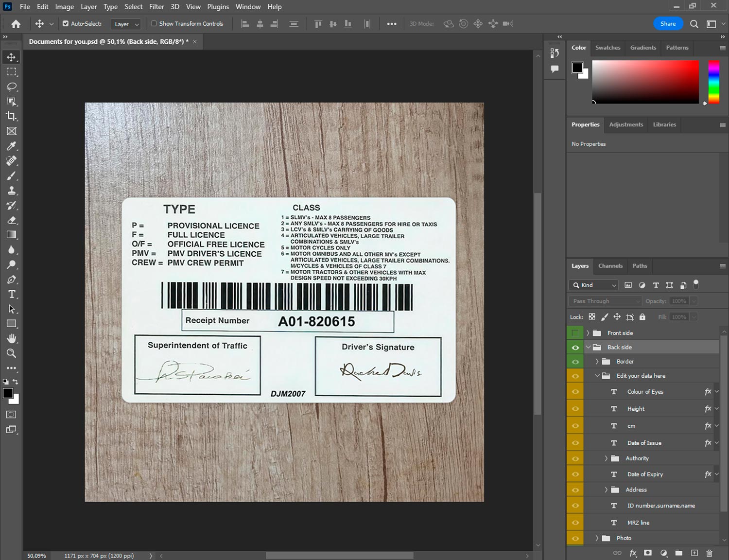Click the delete layer trash icon
The image size is (729, 560).
[x=709, y=553]
